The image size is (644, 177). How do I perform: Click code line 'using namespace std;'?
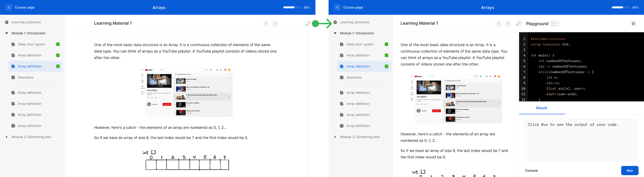(550, 45)
